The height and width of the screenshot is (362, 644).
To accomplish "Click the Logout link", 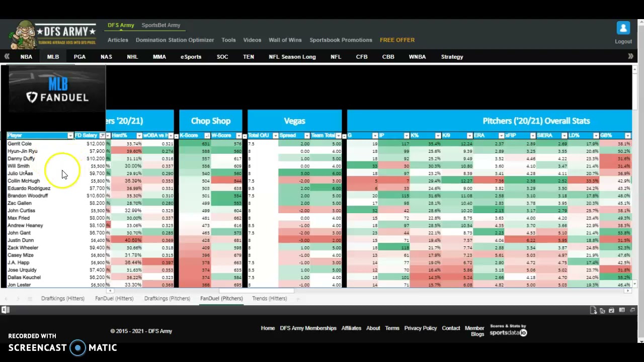I will tap(623, 42).
